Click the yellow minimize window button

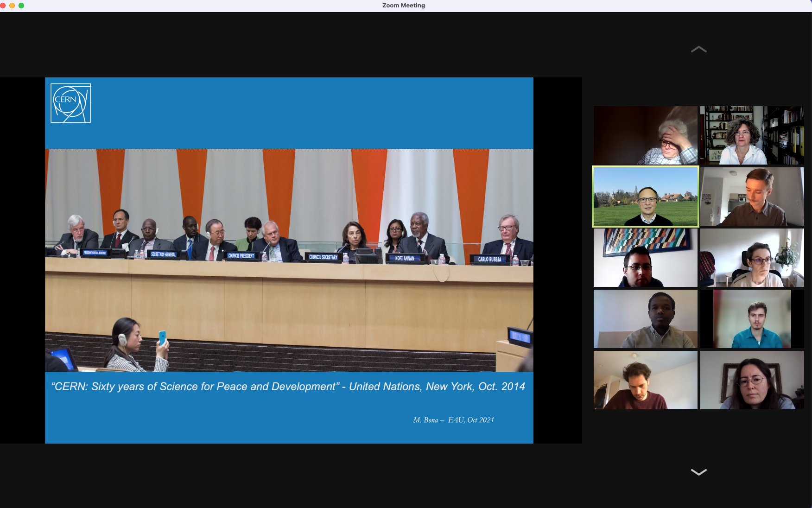(12, 6)
